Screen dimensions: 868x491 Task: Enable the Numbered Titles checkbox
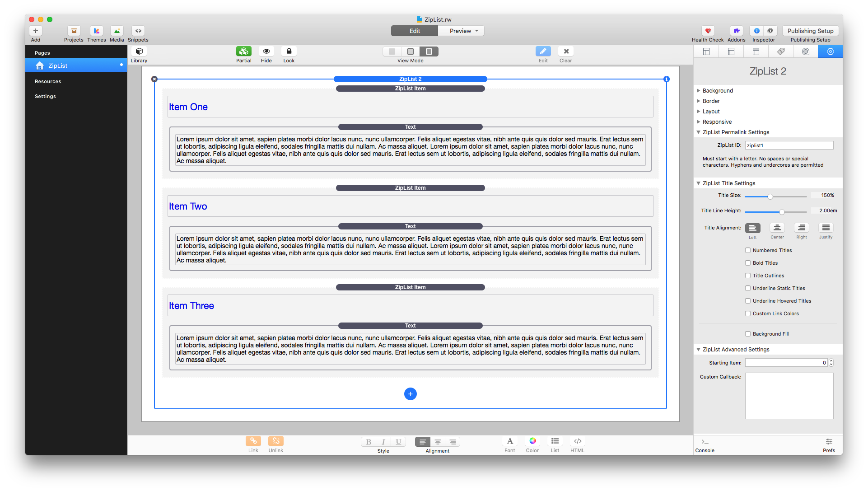tap(748, 250)
